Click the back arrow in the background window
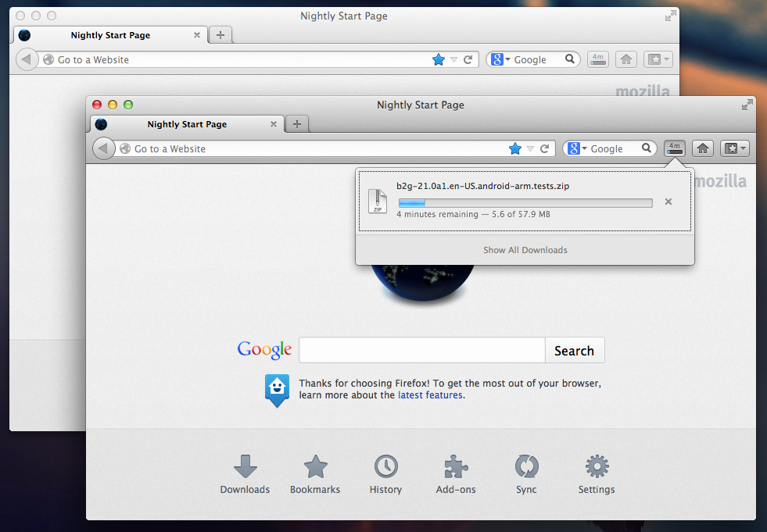This screenshot has height=532, width=767. [x=27, y=59]
